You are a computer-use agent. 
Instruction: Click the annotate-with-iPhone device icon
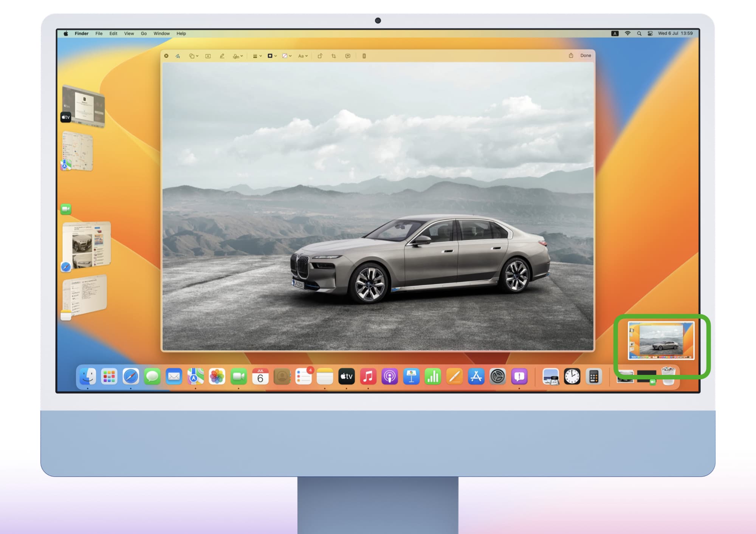364,56
